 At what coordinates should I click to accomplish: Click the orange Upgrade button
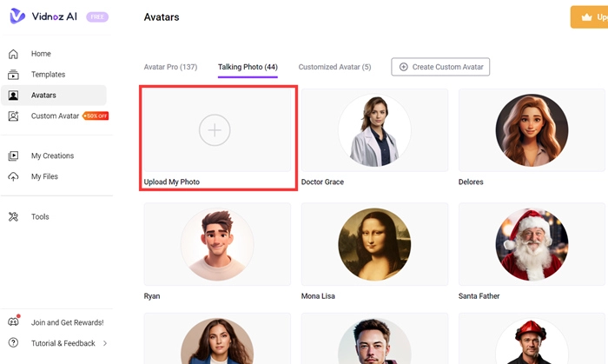coord(589,17)
